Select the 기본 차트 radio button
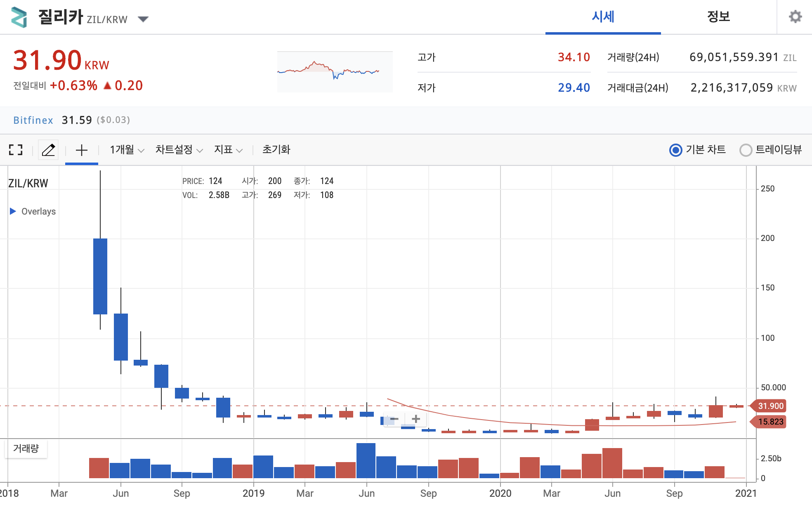 tap(675, 150)
